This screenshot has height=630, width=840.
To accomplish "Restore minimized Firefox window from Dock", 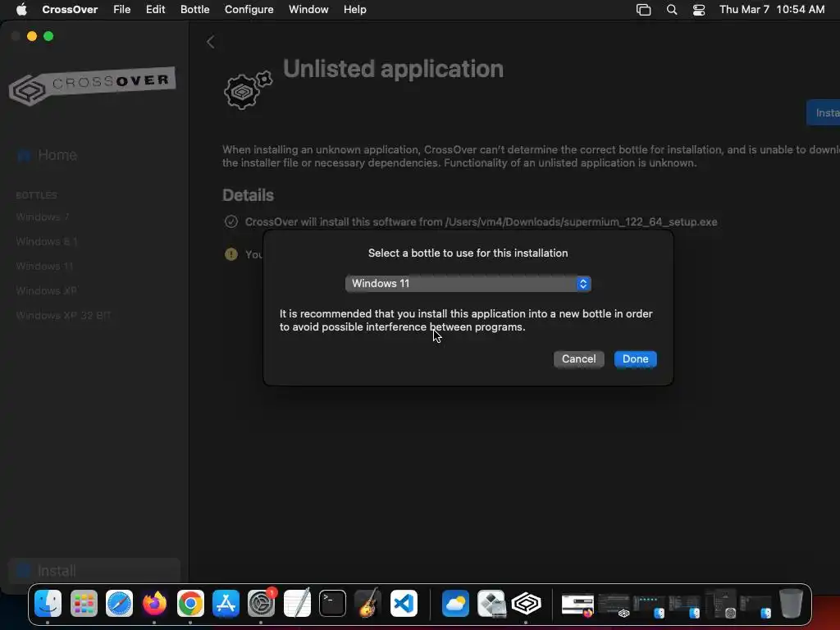I will pyautogui.click(x=577, y=605).
